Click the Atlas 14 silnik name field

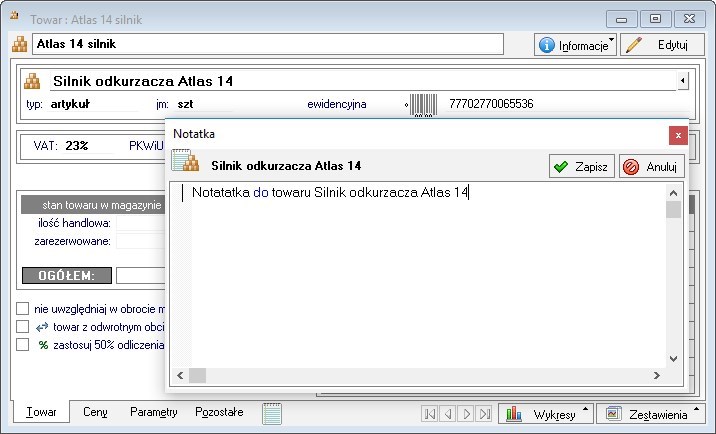click(268, 44)
